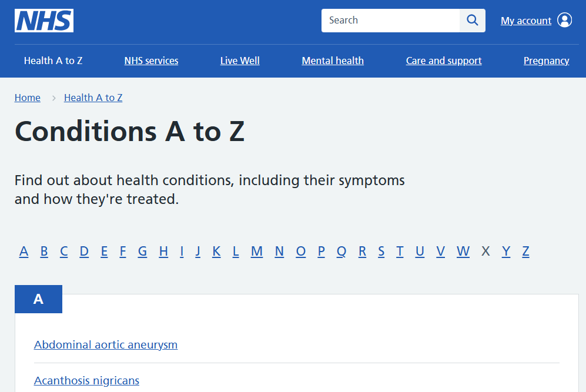Click the search magnifying glass icon

coord(472,20)
